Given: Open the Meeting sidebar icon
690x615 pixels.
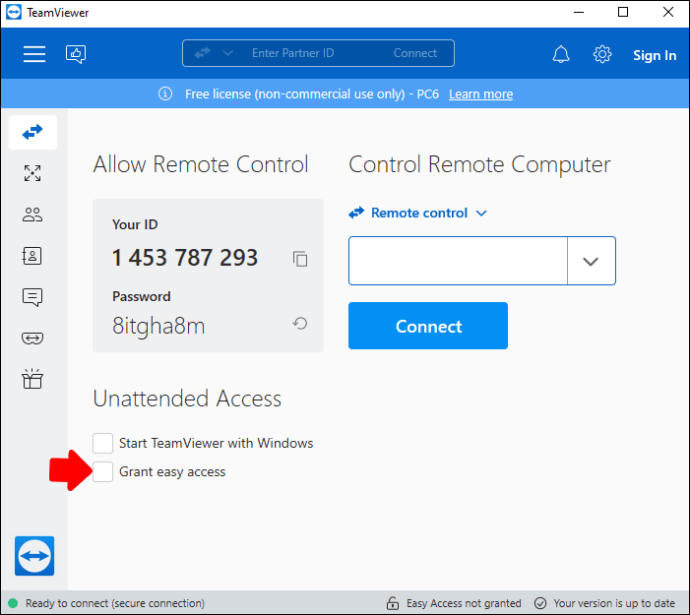Looking at the screenshot, I should [x=32, y=214].
